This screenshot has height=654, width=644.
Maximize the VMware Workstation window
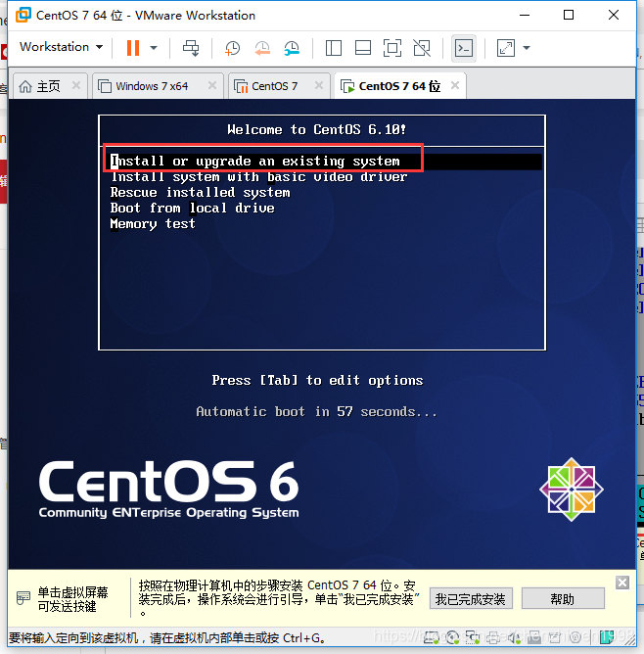568,15
